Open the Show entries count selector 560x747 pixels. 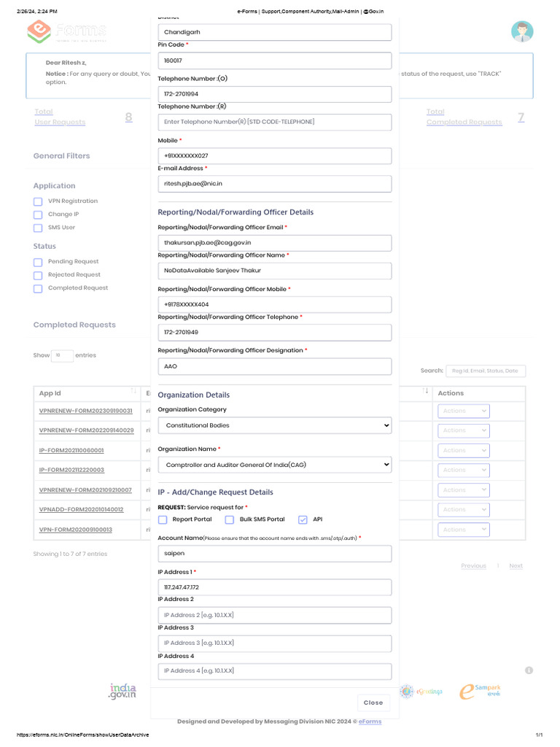click(62, 355)
